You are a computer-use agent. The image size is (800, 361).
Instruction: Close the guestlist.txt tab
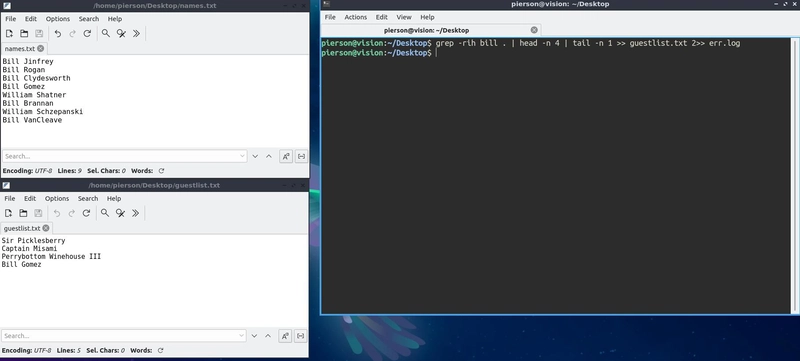tap(46, 228)
